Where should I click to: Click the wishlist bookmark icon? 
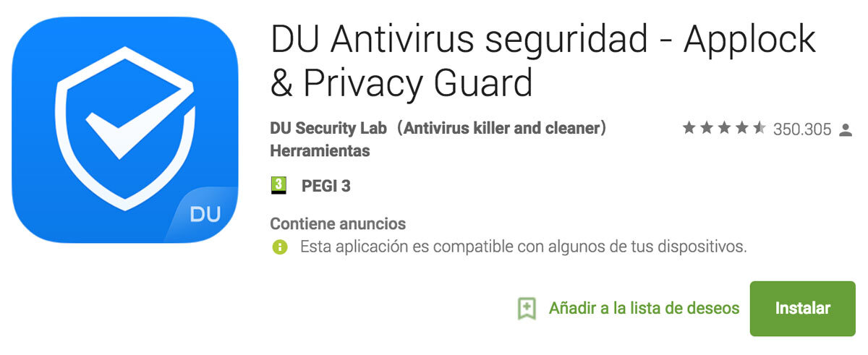click(x=527, y=309)
